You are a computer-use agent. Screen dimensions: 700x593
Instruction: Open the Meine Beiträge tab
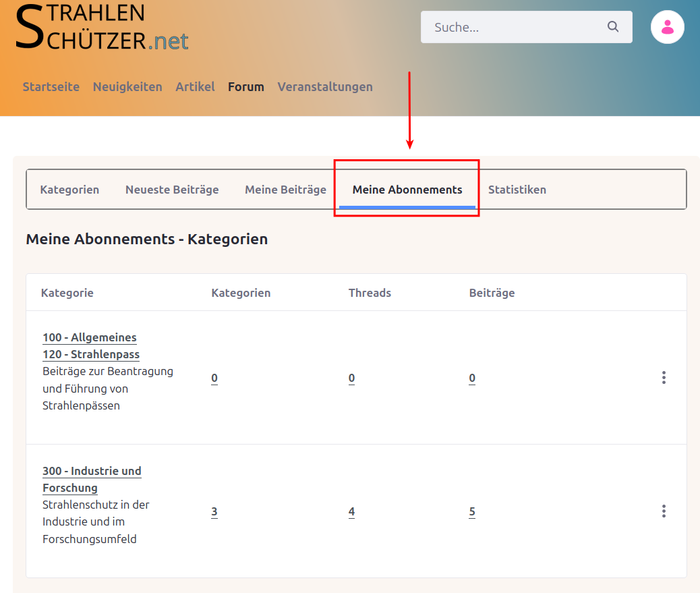(285, 190)
